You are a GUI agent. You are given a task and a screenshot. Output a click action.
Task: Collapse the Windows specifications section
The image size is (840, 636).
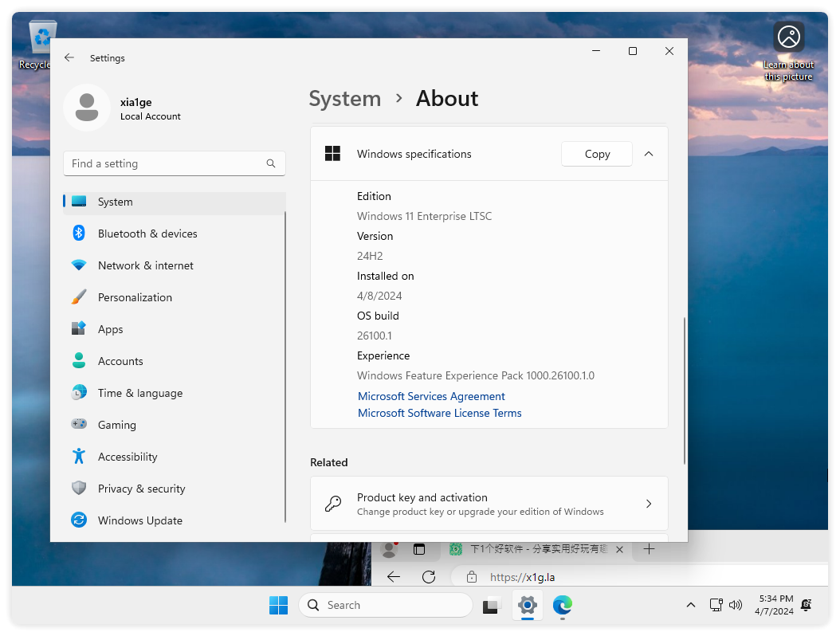click(x=649, y=154)
